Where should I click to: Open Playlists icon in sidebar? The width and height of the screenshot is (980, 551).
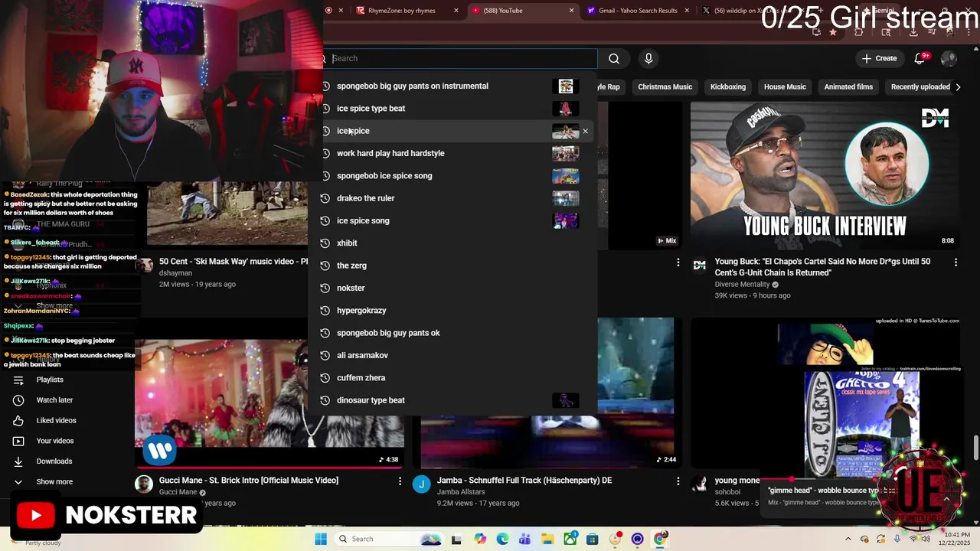[18, 380]
